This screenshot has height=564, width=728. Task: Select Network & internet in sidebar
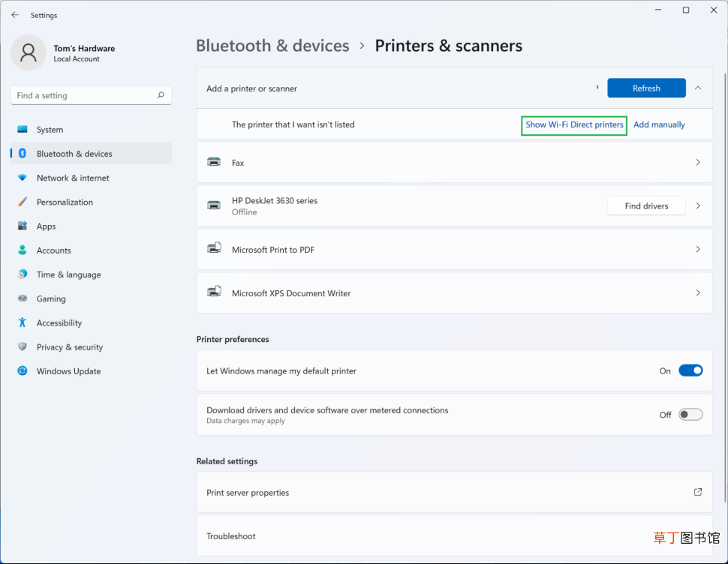tap(92, 178)
